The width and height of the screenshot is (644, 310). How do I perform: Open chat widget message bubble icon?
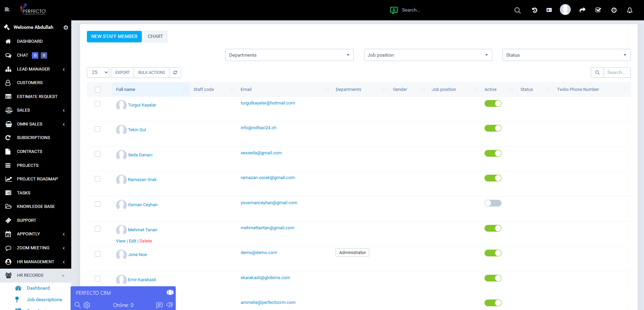[159, 305]
